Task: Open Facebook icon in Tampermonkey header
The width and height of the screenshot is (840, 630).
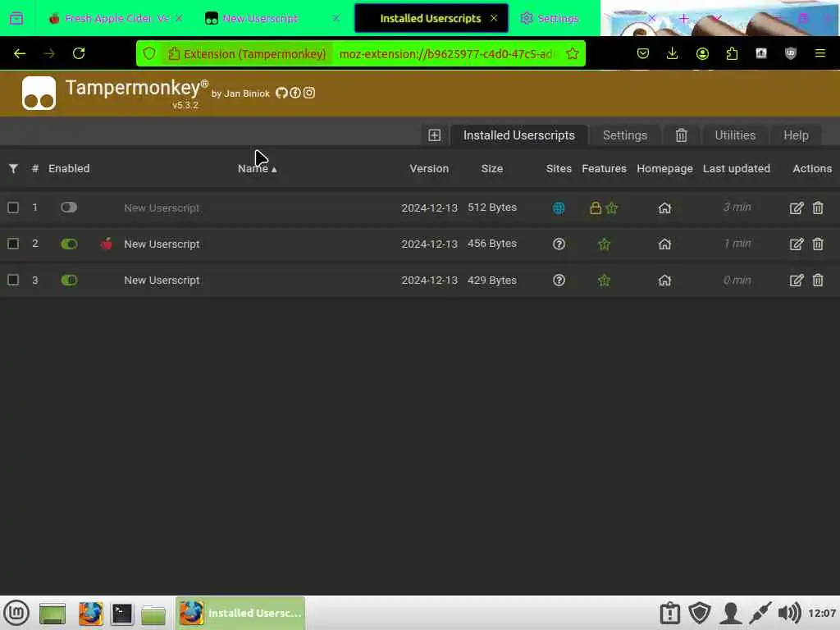Action: [295, 94]
